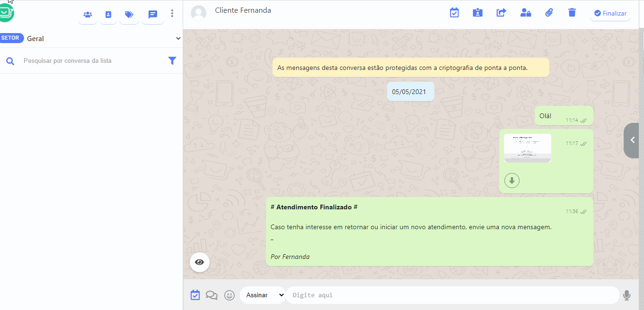
Task: Select the groups icon in the sidebar
Action: (x=88, y=15)
